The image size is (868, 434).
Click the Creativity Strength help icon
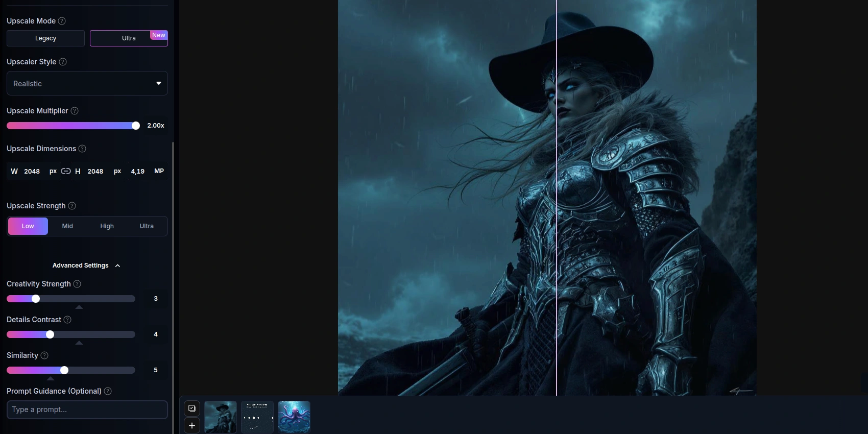pyautogui.click(x=77, y=284)
